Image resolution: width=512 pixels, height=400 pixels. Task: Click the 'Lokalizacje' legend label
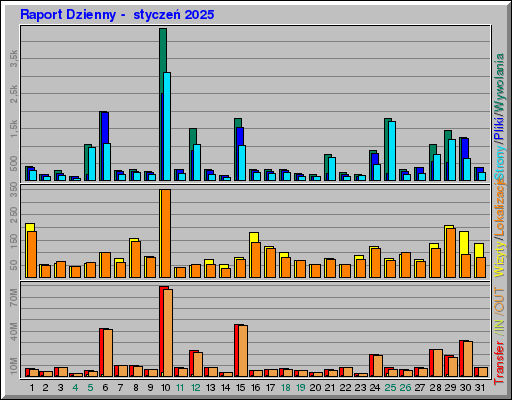[500, 208]
